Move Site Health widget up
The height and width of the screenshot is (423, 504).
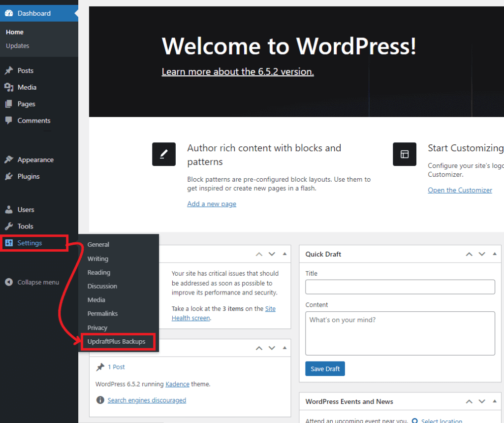[259, 254]
